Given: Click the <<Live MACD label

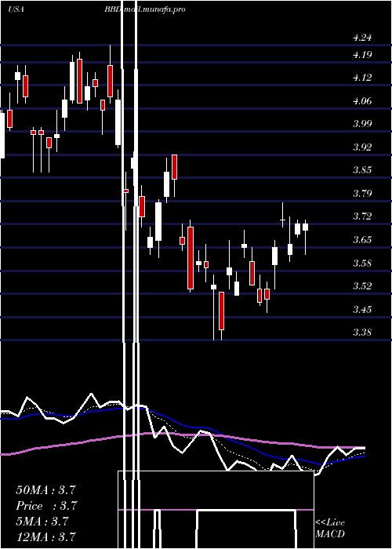Looking at the screenshot, I should pos(330,529).
